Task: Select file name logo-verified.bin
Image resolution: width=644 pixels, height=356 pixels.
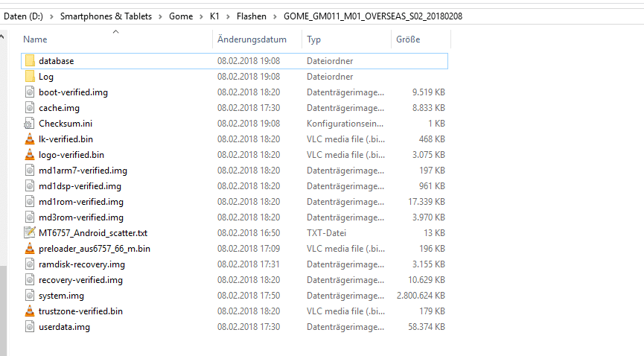Action: pyautogui.click(x=71, y=155)
